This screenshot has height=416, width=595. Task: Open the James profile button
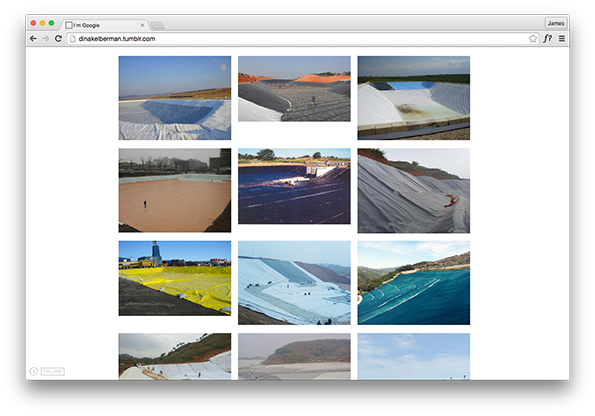tap(556, 23)
